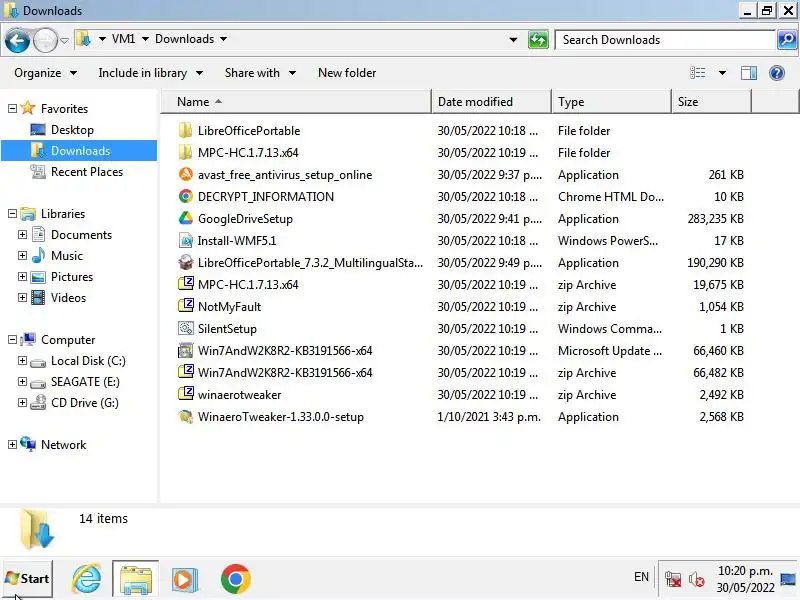
Task: Select Desktop in Favorites
Action: click(72, 130)
